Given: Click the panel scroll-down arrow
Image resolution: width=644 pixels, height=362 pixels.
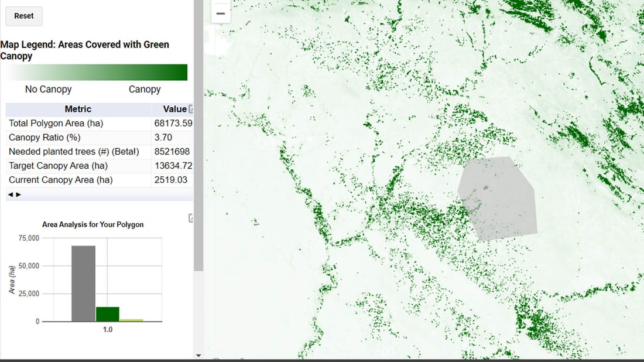Looking at the screenshot, I should point(198,355).
